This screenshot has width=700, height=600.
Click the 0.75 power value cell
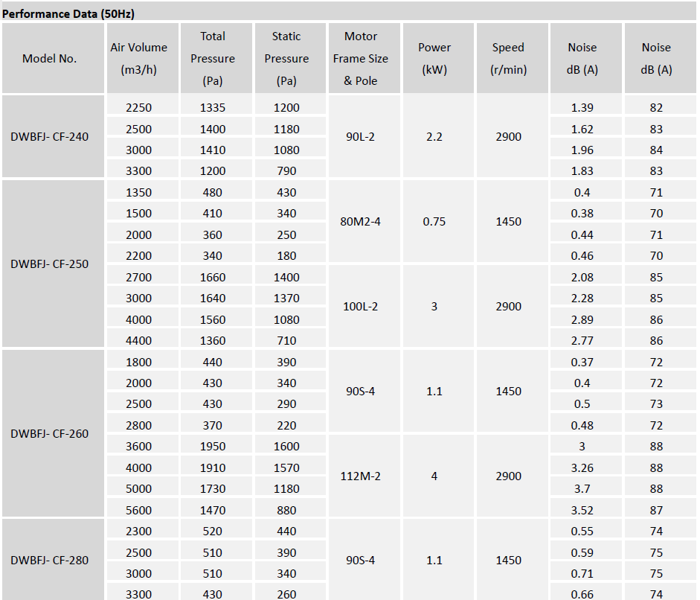tap(434, 222)
